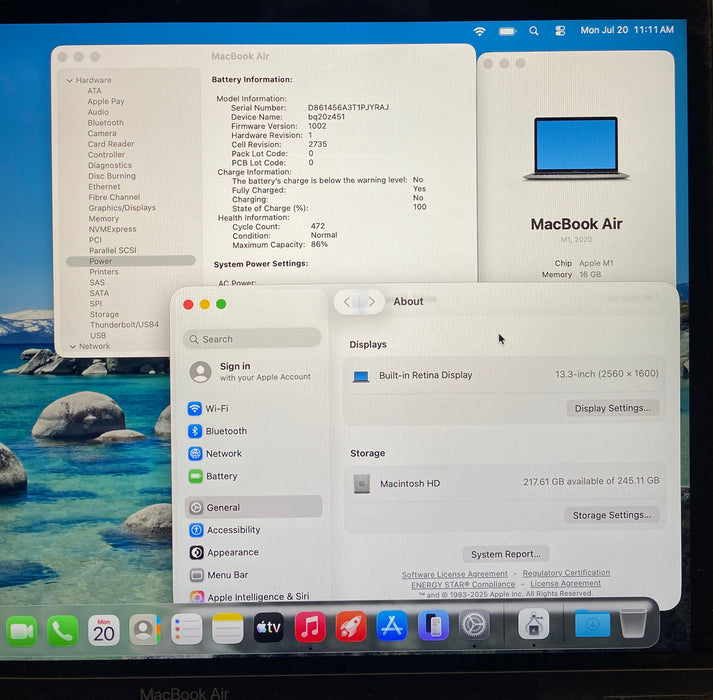Focus the Settings Search field
The height and width of the screenshot is (700, 713).
pos(252,339)
